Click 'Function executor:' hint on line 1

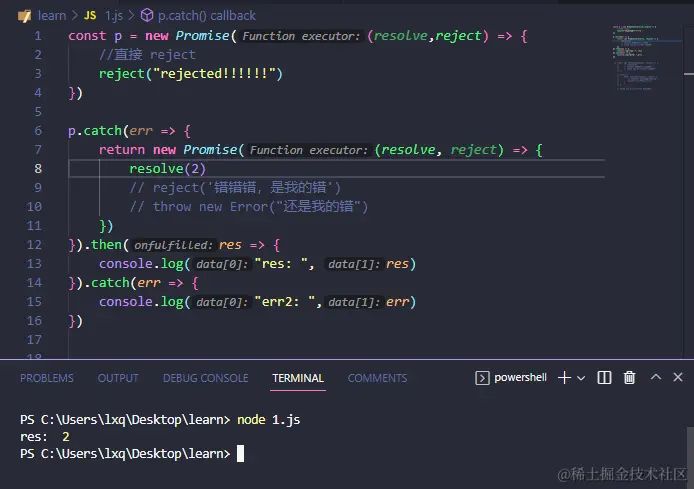pyautogui.click(x=301, y=36)
